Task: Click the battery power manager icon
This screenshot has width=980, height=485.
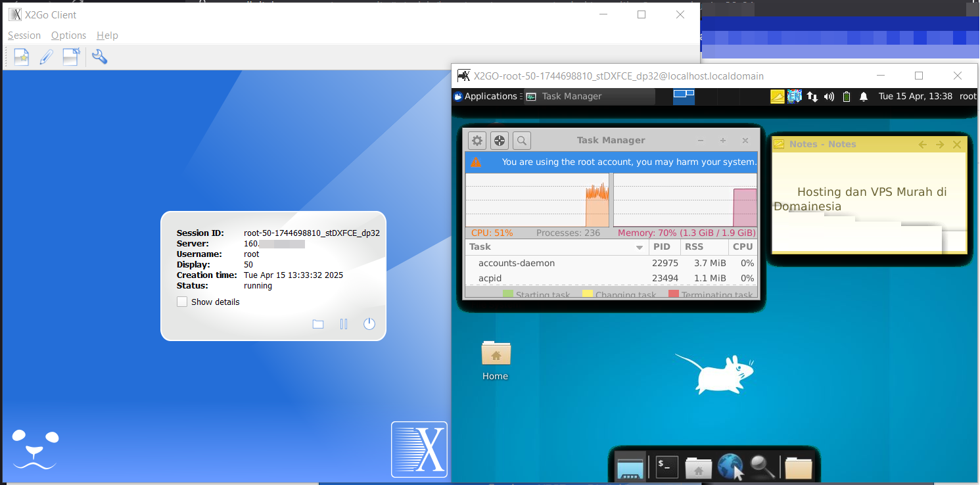Action: click(x=847, y=97)
